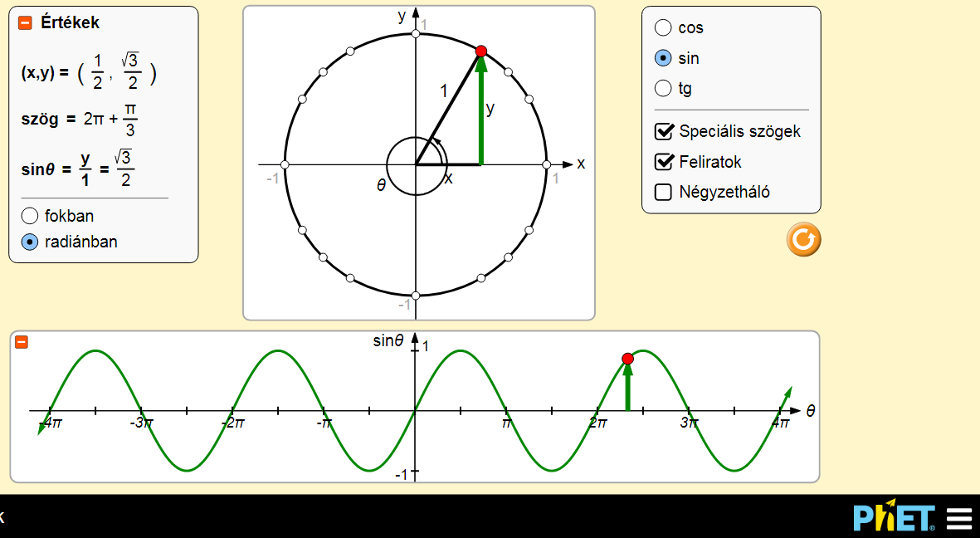The width and height of the screenshot is (980, 538).
Task: Click the PhET logo
Action: [x=895, y=516]
